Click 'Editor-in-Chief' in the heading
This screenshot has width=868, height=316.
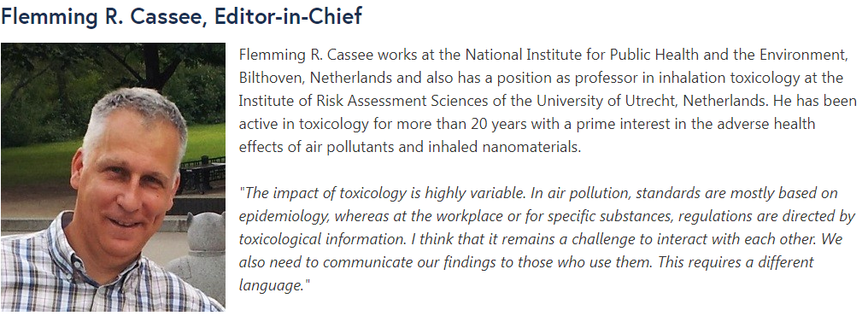(x=288, y=16)
